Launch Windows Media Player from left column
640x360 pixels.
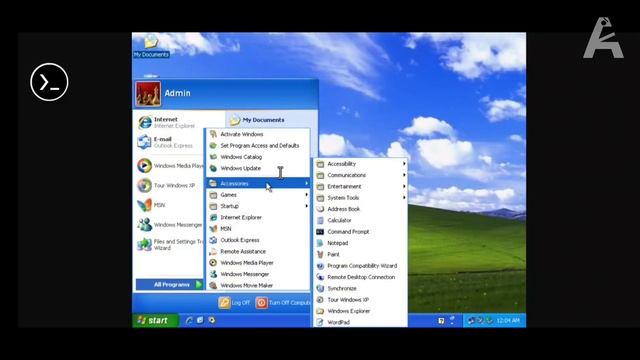tap(170, 166)
